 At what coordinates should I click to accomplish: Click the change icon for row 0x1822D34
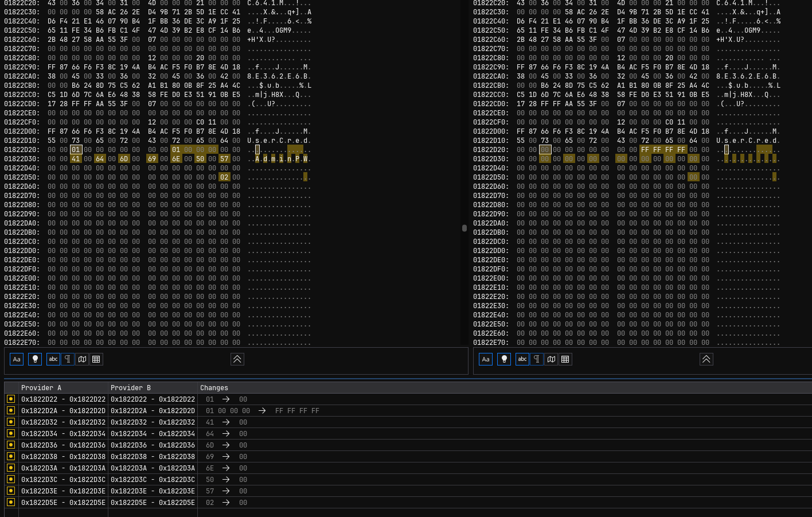pyautogui.click(x=11, y=433)
